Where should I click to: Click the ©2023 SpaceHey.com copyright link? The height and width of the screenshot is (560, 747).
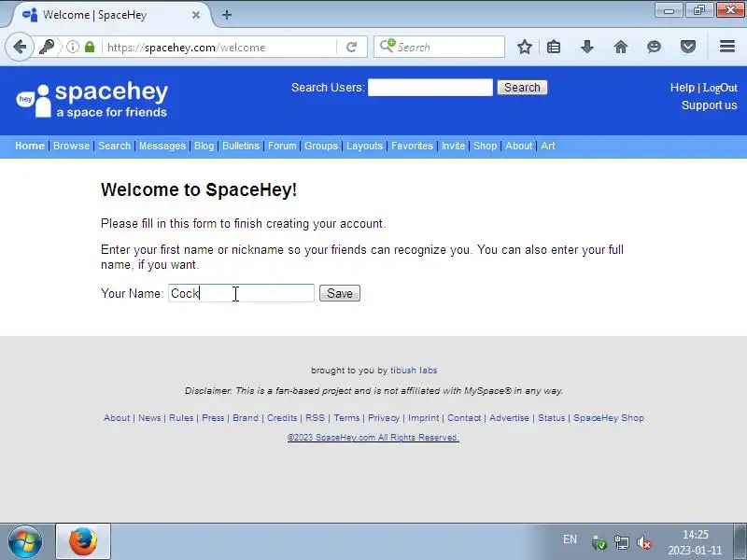click(373, 437)
